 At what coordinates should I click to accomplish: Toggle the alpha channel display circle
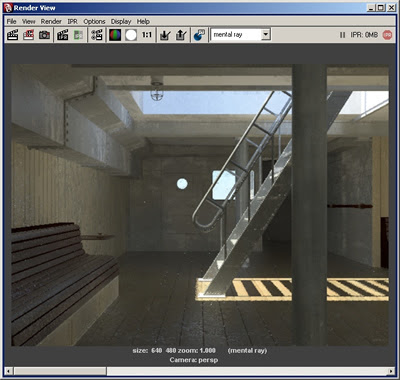pos(131,35)
